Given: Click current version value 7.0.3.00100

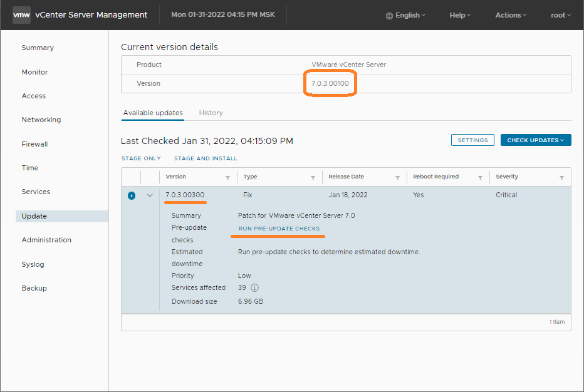Looking at the screenshot, I should click(330, 83).
